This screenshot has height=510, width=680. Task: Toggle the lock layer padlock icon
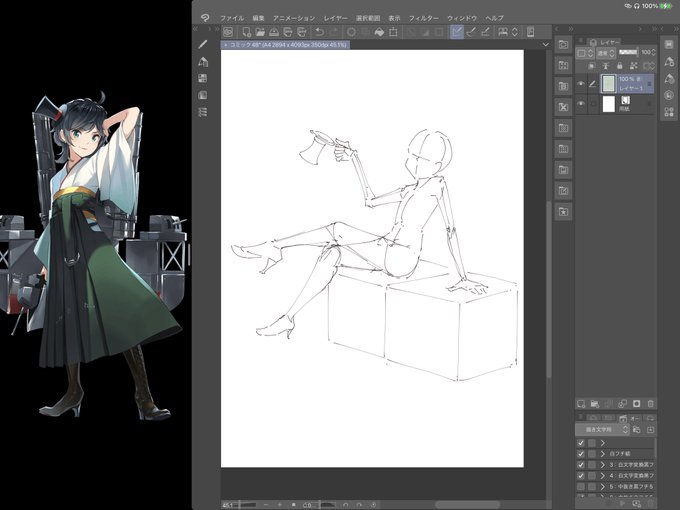(x=619, y=66)
